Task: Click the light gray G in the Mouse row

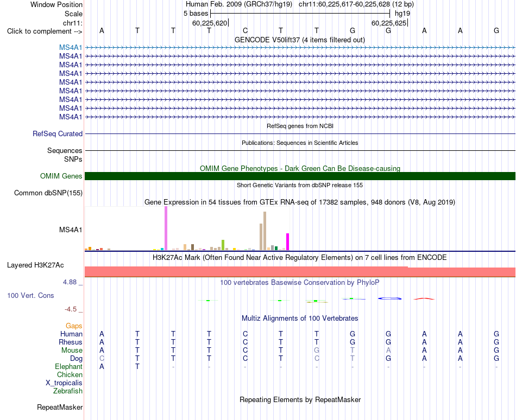Action: tap(317, 351)
